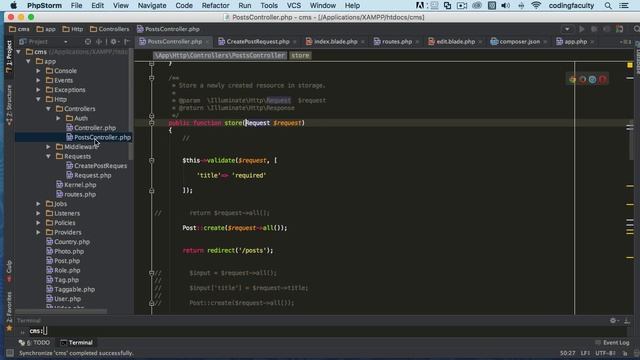This screenshot has width=640, height=360.
Task: Toggle the Event Log tool window
Action: point(612,342)
